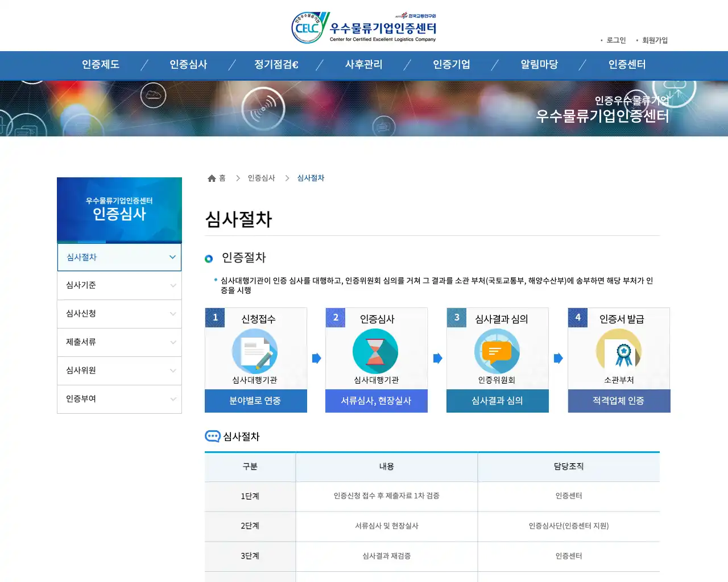Click 심사절차 in the breadcrumb
This screenshot has width=728, height=582.
tap(311, 178)
